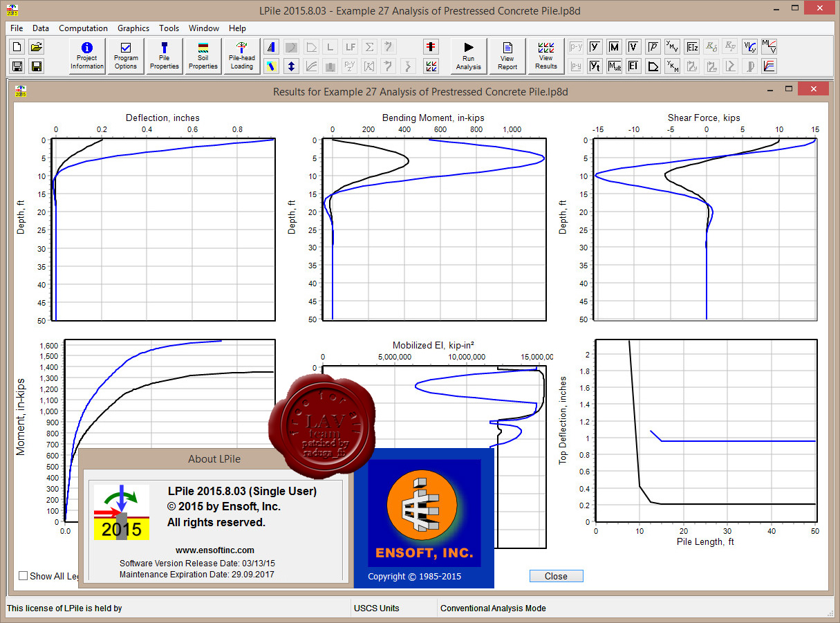
Task: Open a data file with folder icon
Action: click(x=37, y=47)
